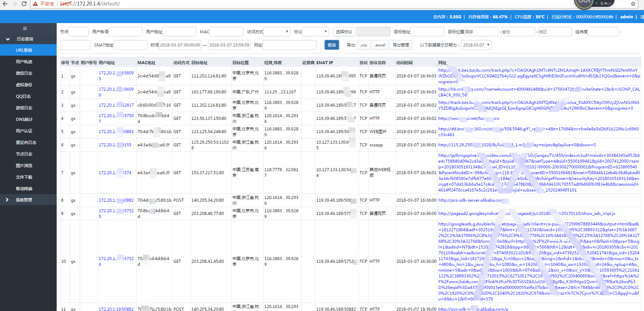Click the insecure warning triangle icon

(x=35, y=4)
